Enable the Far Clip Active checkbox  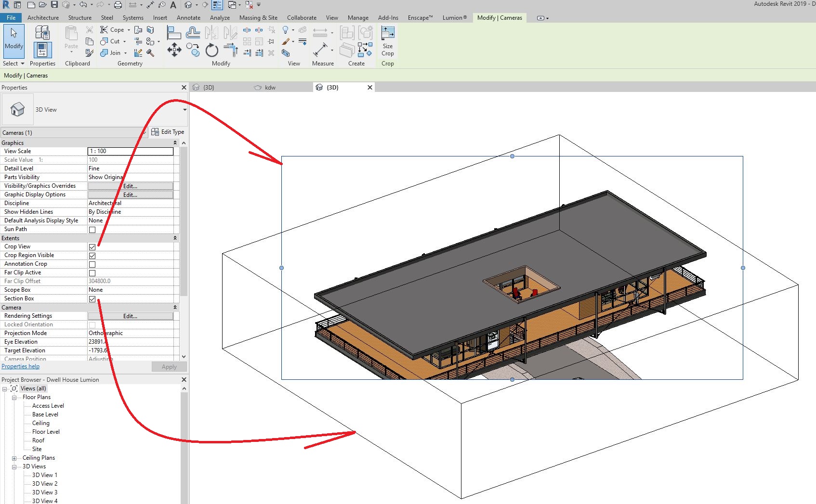[92, 273]
